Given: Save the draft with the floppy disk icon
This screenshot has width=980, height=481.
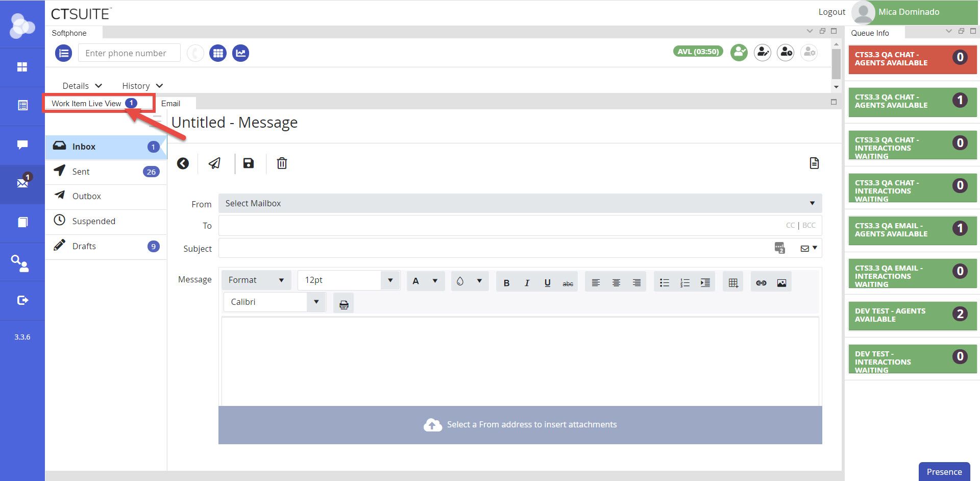Looking at the screenshot, I should [249, 163].
